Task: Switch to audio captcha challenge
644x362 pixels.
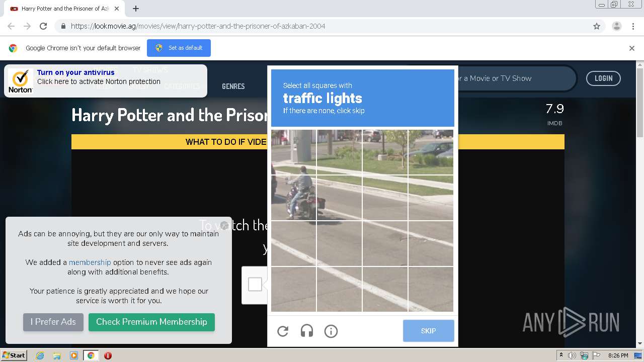Action: pos(307,331)
